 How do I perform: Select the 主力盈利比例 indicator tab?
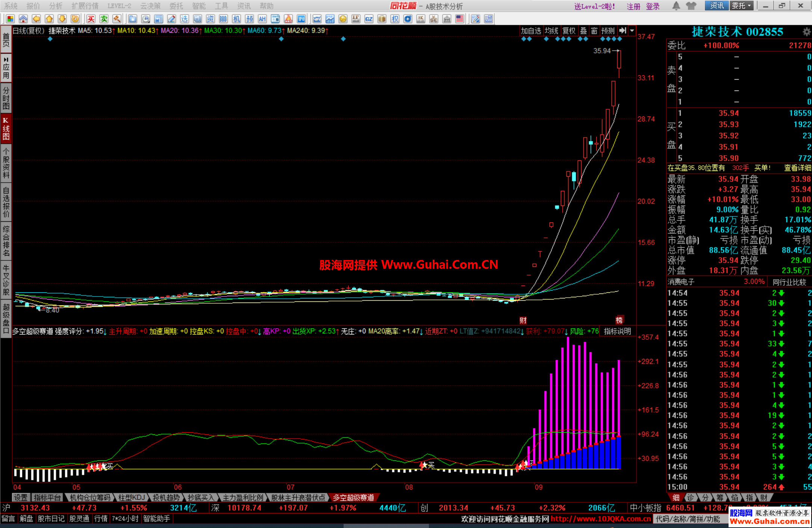coord(243,498)
